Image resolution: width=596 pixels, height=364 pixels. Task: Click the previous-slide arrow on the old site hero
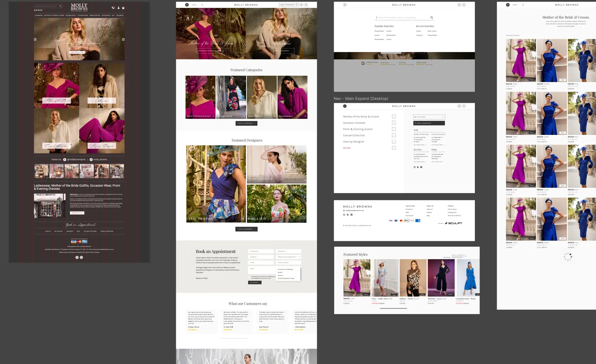[35, 39]
